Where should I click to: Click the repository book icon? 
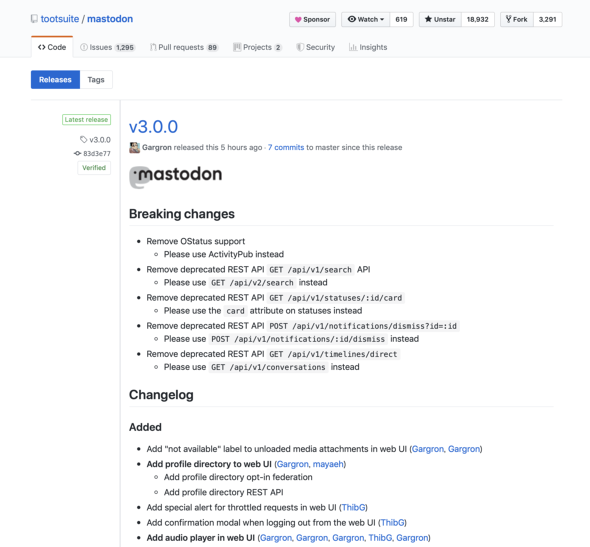pos(34,19)
